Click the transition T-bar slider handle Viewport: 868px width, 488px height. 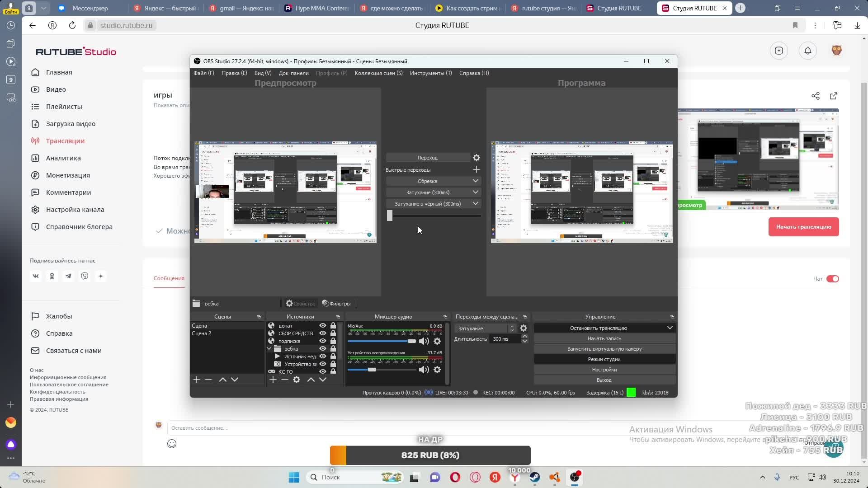coord(390,216)
